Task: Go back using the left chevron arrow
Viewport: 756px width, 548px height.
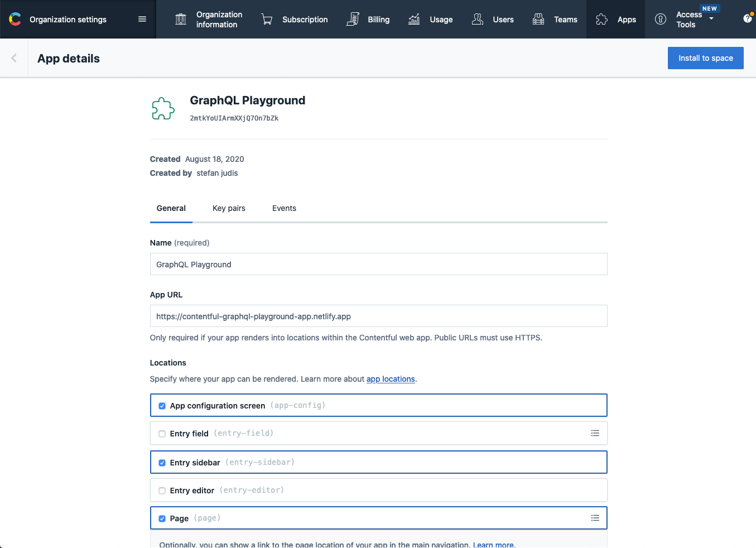Action: (14, 58)
